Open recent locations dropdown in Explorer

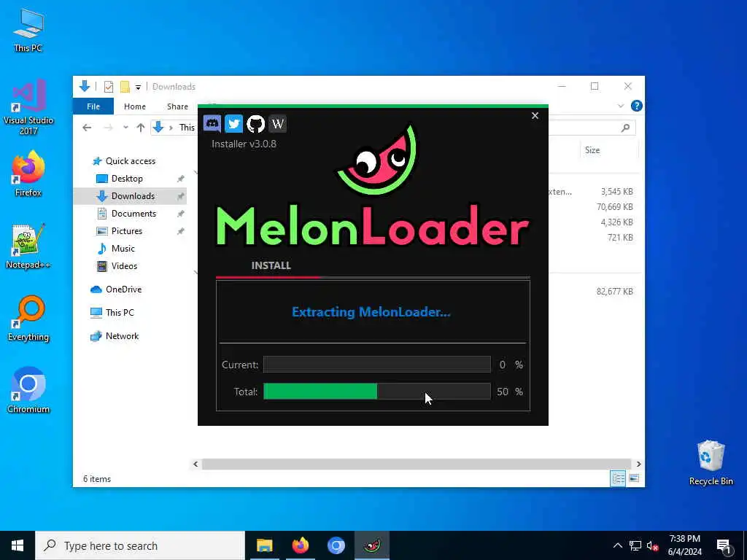point(125,128)
